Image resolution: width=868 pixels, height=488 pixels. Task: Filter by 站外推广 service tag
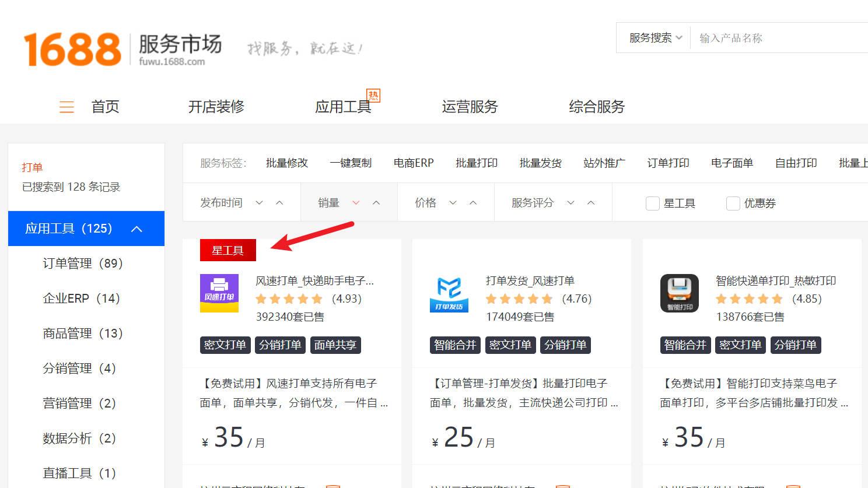click(x=604, y=163)
